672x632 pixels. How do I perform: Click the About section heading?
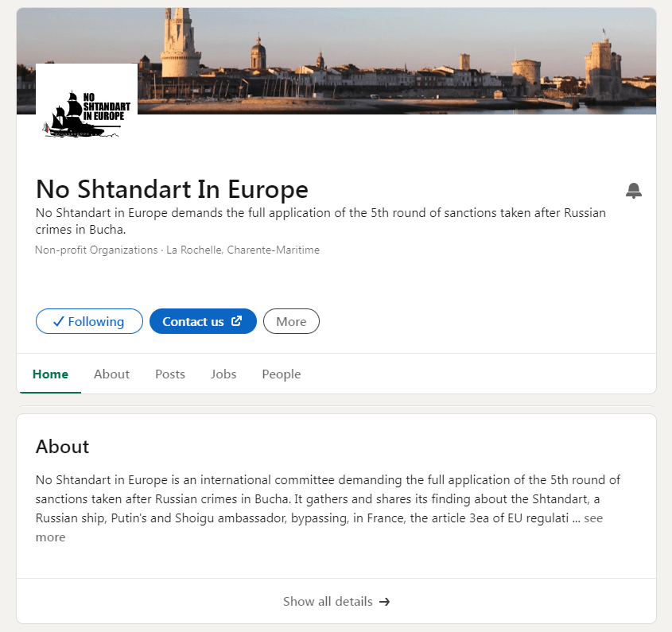click(x=62, y=447)
